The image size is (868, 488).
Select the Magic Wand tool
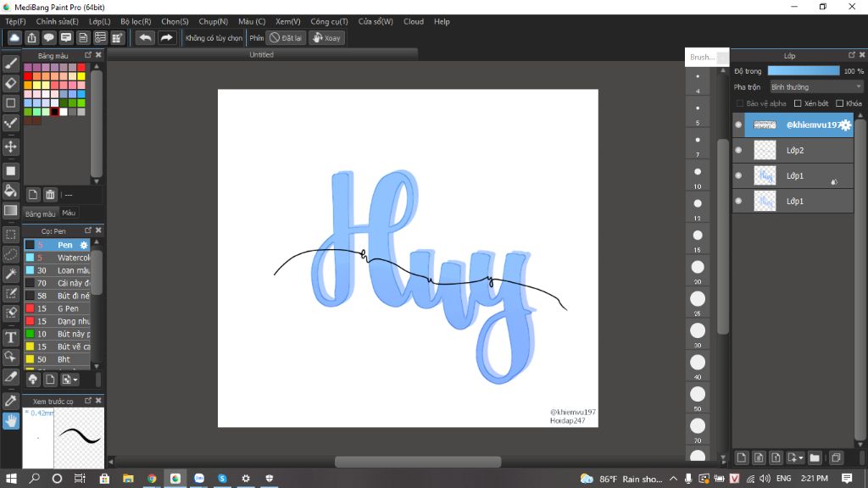(x=10, y=274)
